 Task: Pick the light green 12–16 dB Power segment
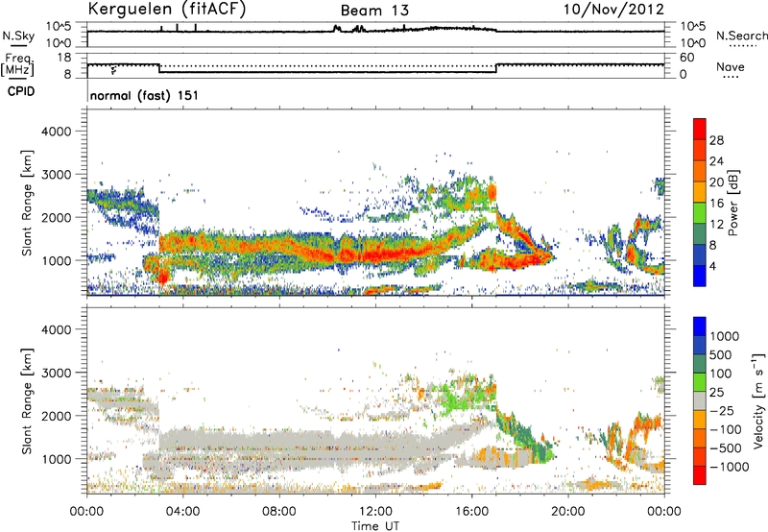tap(700, 213)
